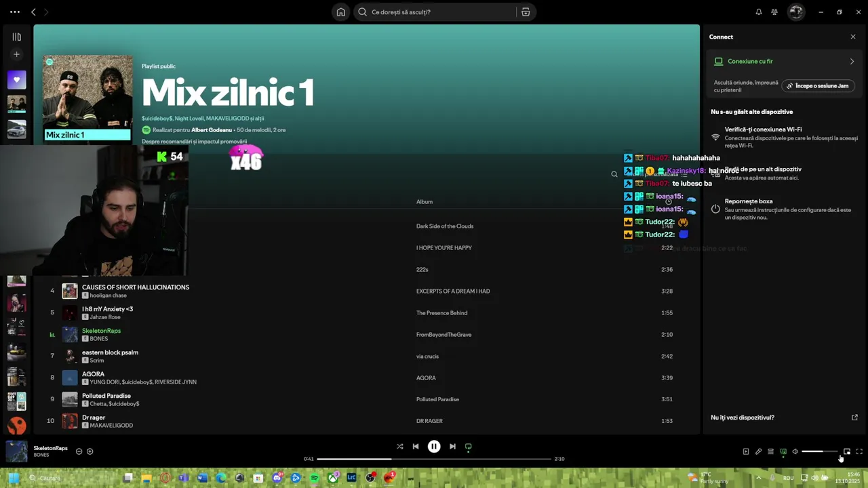Expand the Conexiune cu fir device
This screenshot has width=868, height=488.
[x=785, y=61]
